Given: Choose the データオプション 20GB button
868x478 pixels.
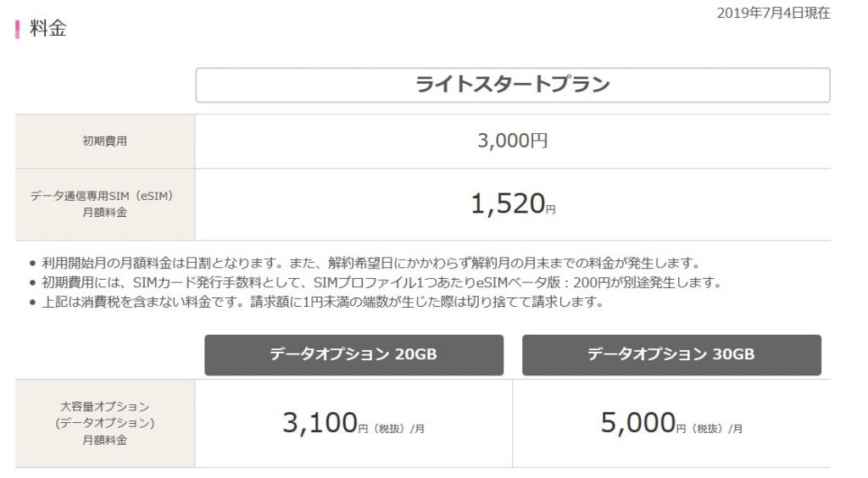Looking at the screenshot, I should 353,354.
